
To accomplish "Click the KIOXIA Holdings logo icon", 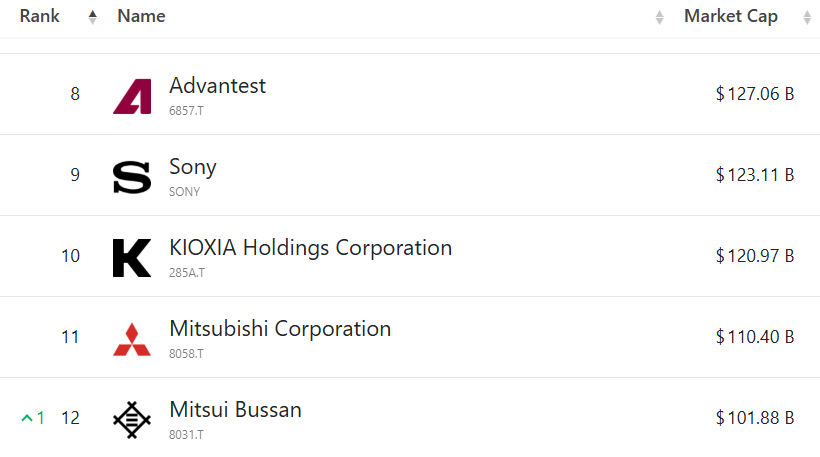I will pos(132,258).
